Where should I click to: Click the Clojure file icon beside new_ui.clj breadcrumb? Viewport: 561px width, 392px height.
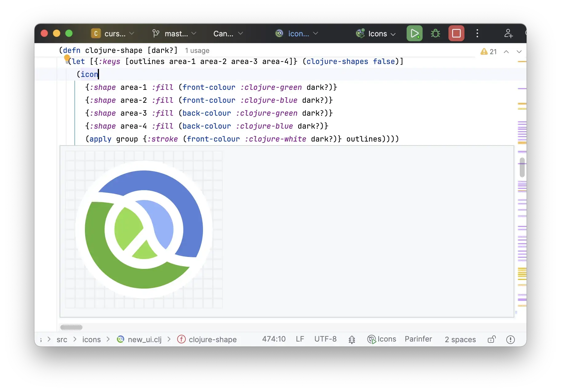click(120, 339)
